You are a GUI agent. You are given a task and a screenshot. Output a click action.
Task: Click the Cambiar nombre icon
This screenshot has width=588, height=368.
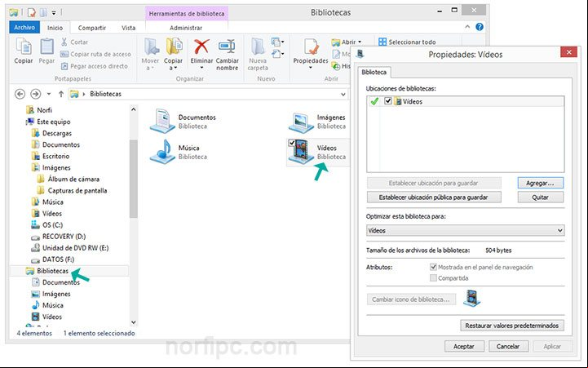click(x=227, y=47)
